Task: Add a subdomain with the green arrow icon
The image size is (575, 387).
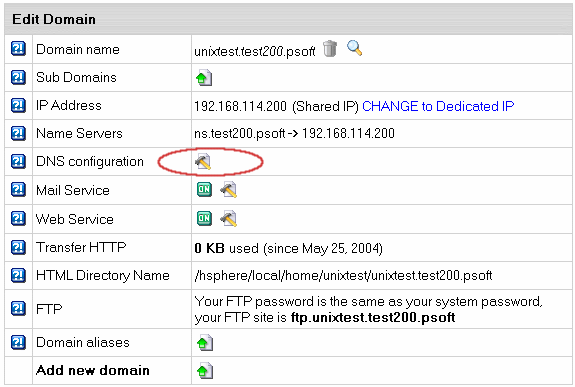Action: [x=204, y=77]
